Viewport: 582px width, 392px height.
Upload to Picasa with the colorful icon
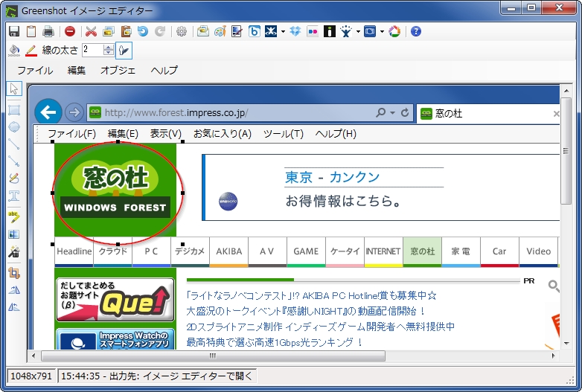394,31
